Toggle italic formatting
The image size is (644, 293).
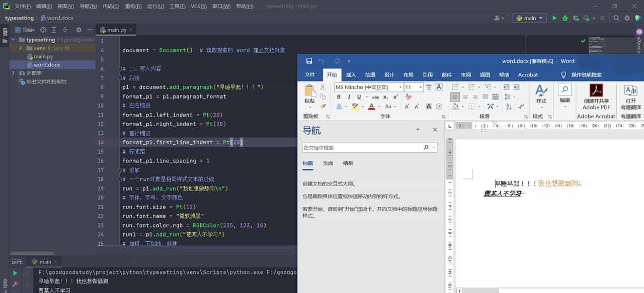tap(349, 97)
